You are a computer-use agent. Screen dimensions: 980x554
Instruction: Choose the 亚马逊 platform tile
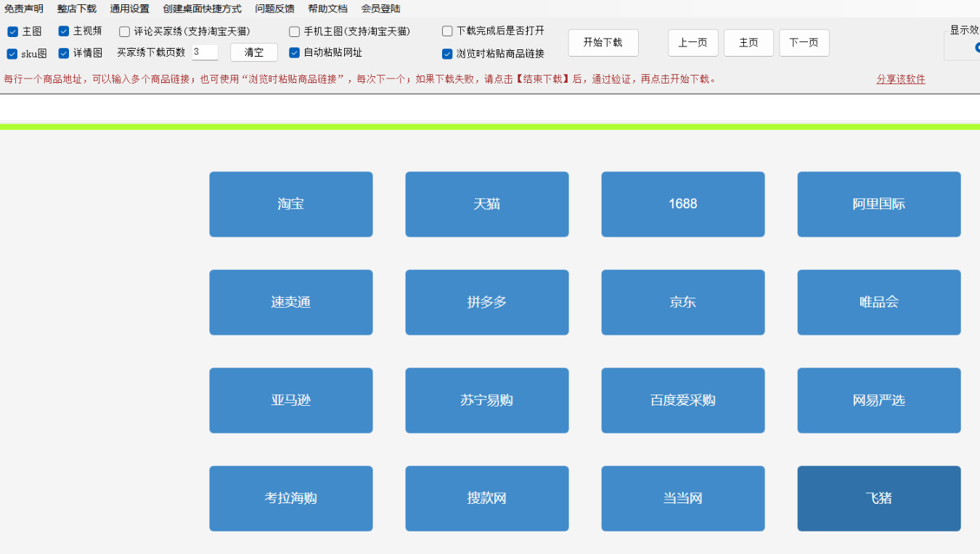(x=291, y=400)
